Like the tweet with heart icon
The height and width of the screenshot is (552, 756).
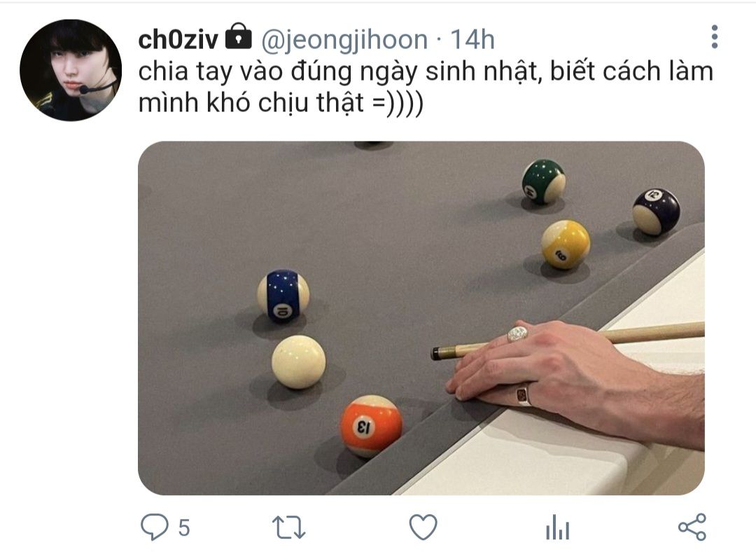(423, 526)
